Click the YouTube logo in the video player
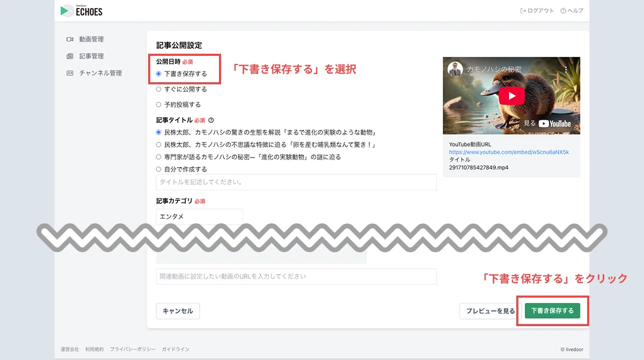 [555, 123]
